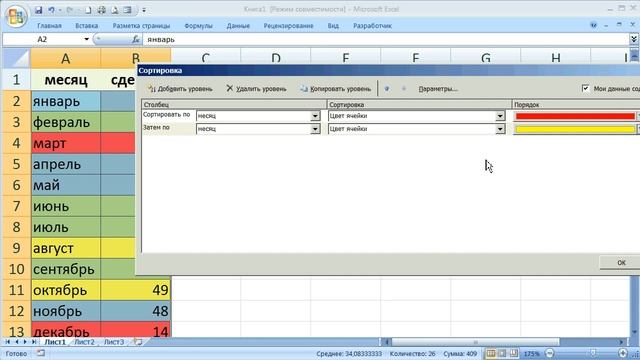Customize the Quick Access Toolbar arrow
The width and height of the screenshot is (640, 360).
pos(144,10)
